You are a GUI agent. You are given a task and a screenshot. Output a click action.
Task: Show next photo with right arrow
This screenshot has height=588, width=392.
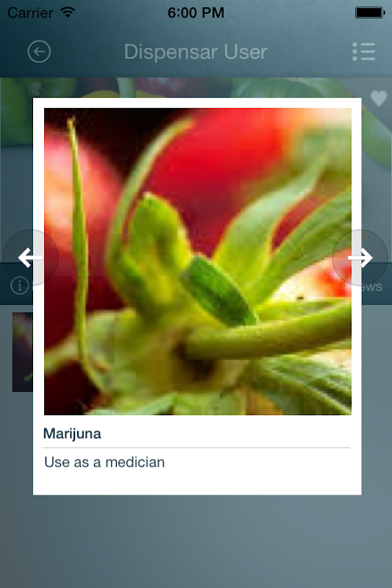click(360, 258)
